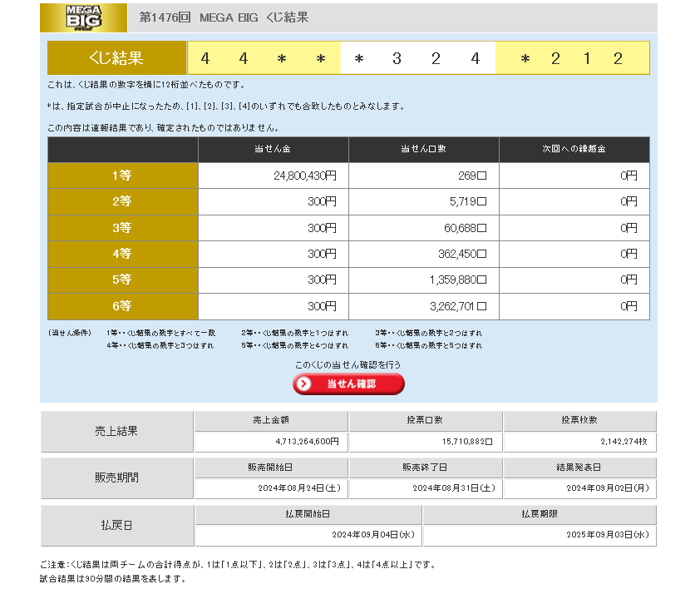The width and height of the screenshot is (700, 589).
Task: Click the 売上金額 header
Action: (271, 420)
